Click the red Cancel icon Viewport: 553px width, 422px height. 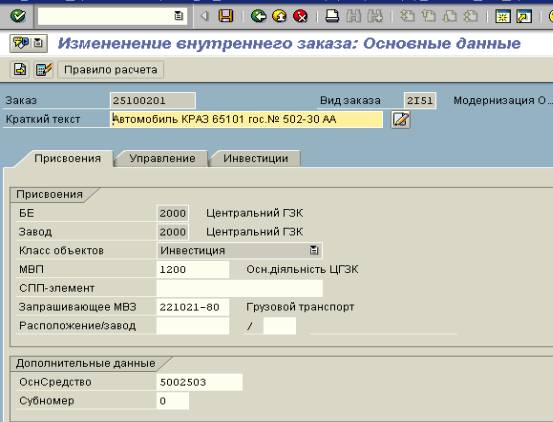click(x=300, y=16)
